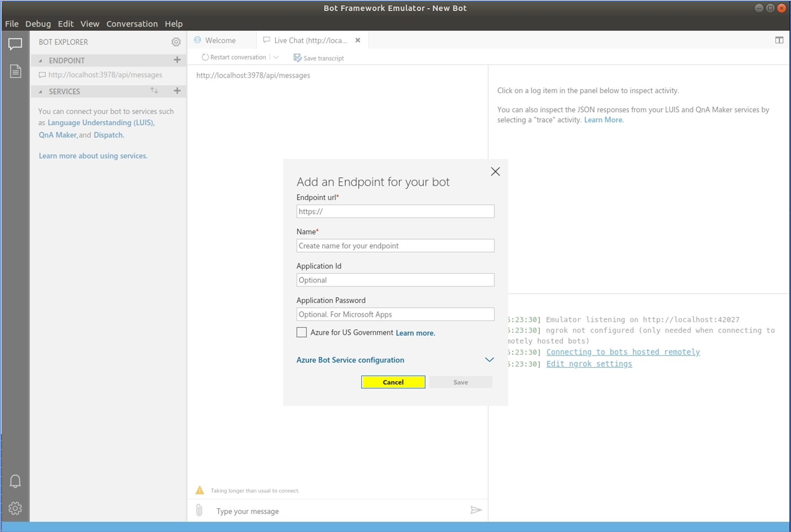Enable Azure for US Government checkbox

point(301,332)
